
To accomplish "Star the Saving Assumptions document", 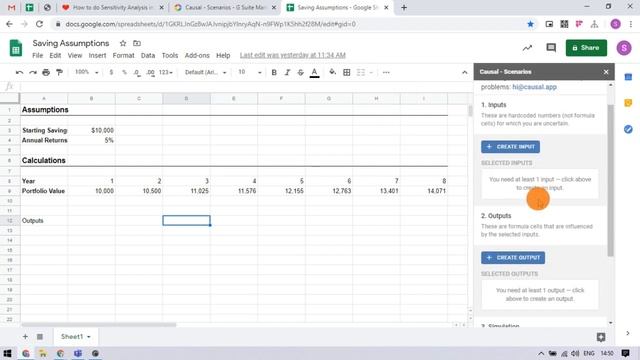I will pyautogui.click(x=122, y=43).
